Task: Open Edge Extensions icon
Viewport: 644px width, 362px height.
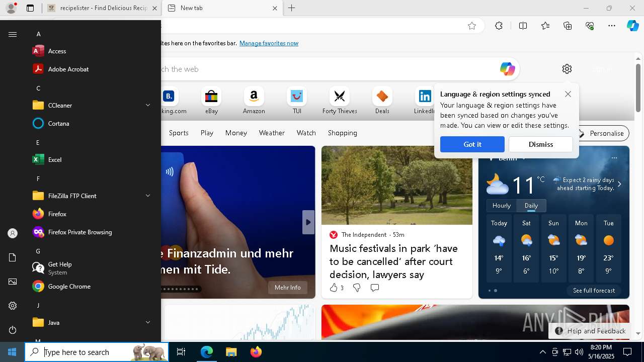Action: [499, 26]
